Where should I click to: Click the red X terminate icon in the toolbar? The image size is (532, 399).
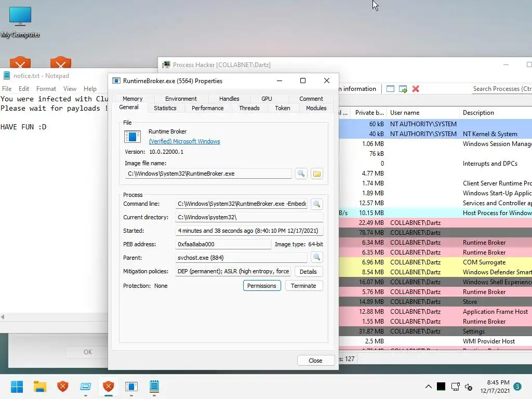416,89
